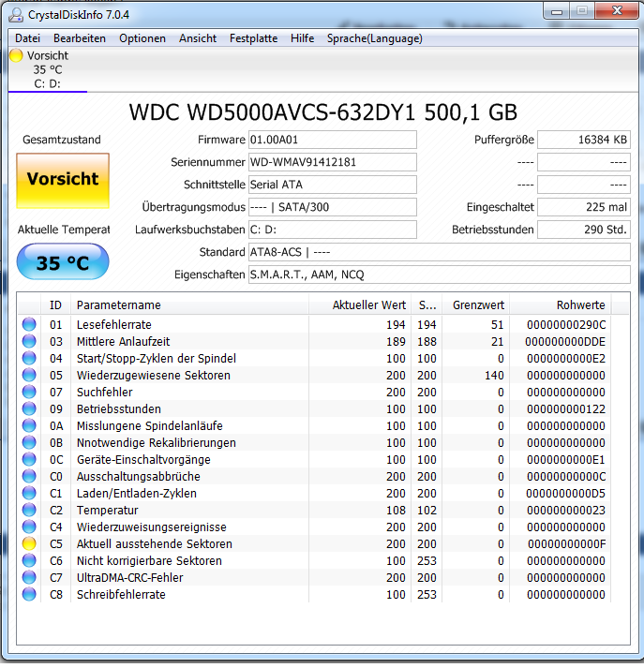644x668 pixels.
Task: Click the Aktueller Wert column header
Action: tap(360, 305)
